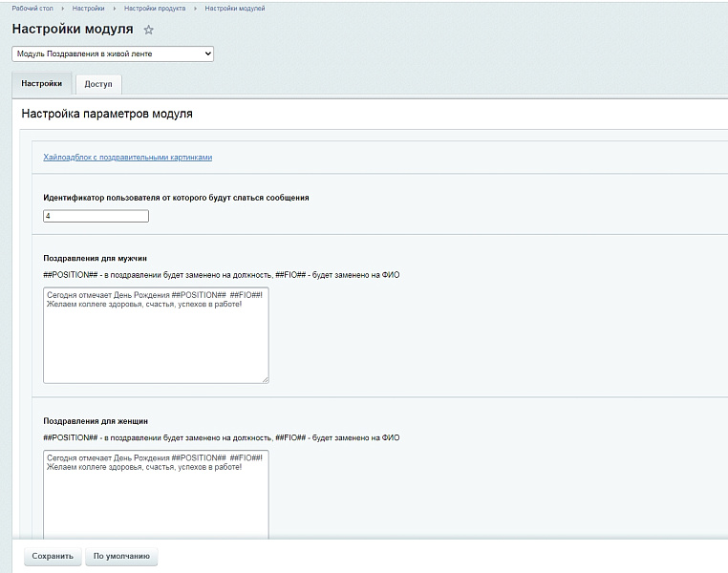
Task: Open the Доступ tab
Action: point(97,84)
